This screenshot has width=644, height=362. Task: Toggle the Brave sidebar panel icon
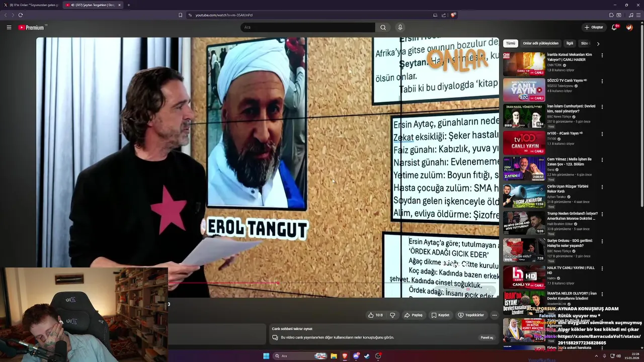click(619, 15)
